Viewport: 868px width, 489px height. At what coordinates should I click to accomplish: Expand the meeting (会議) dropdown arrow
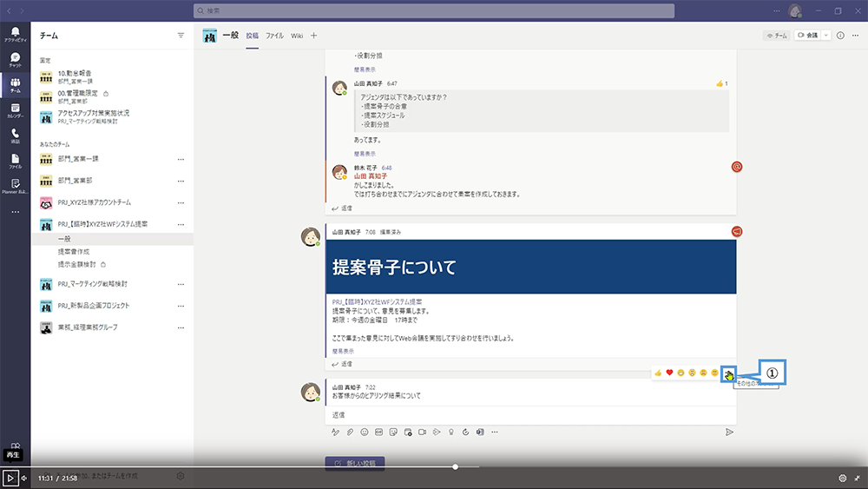826,36
